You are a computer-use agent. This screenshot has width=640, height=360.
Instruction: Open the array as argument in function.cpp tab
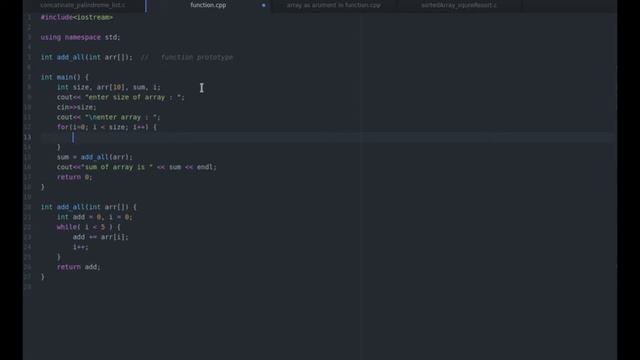333,5
